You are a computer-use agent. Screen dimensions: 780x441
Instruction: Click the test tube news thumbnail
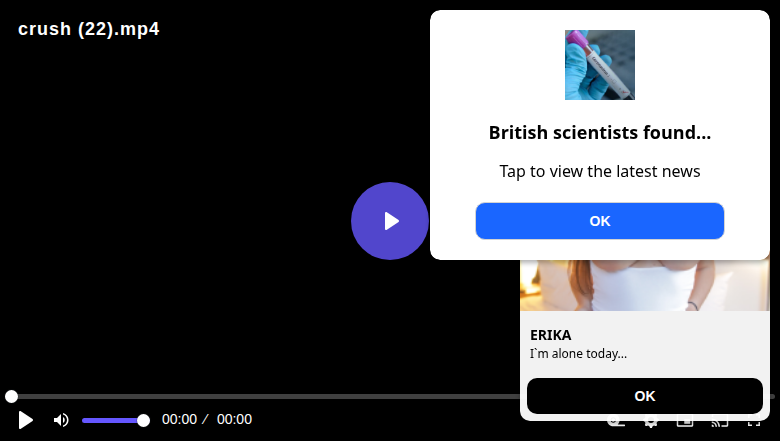click(x=600, y=65)
